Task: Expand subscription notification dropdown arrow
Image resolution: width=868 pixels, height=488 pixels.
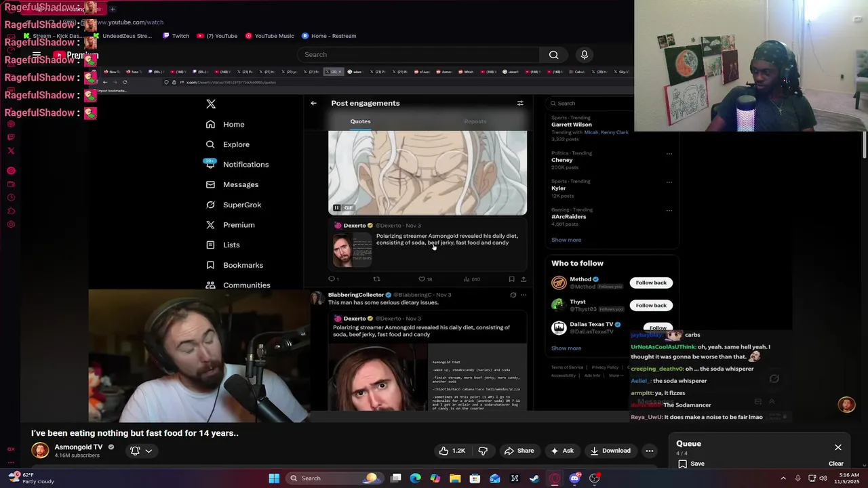Action: 149,451
